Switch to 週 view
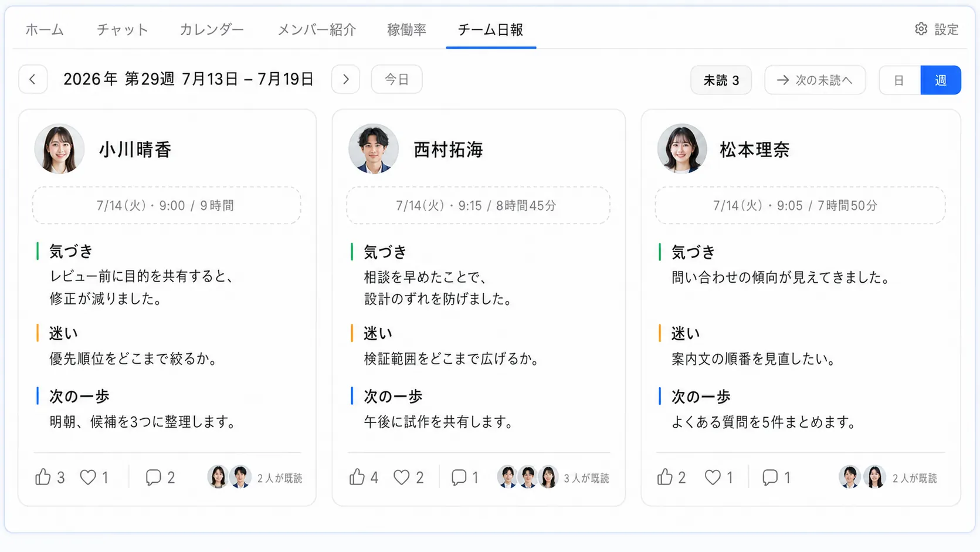The image size is (980, 552). click(x=941, y=80)
